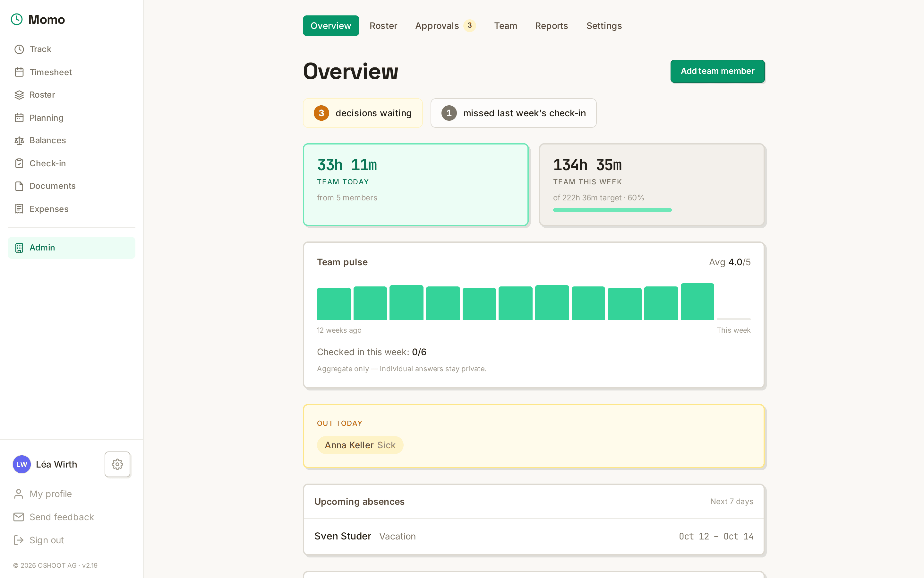Screen dimensions: 924x578
Task: Open missed last week's check-in notice
Action: 514,113
